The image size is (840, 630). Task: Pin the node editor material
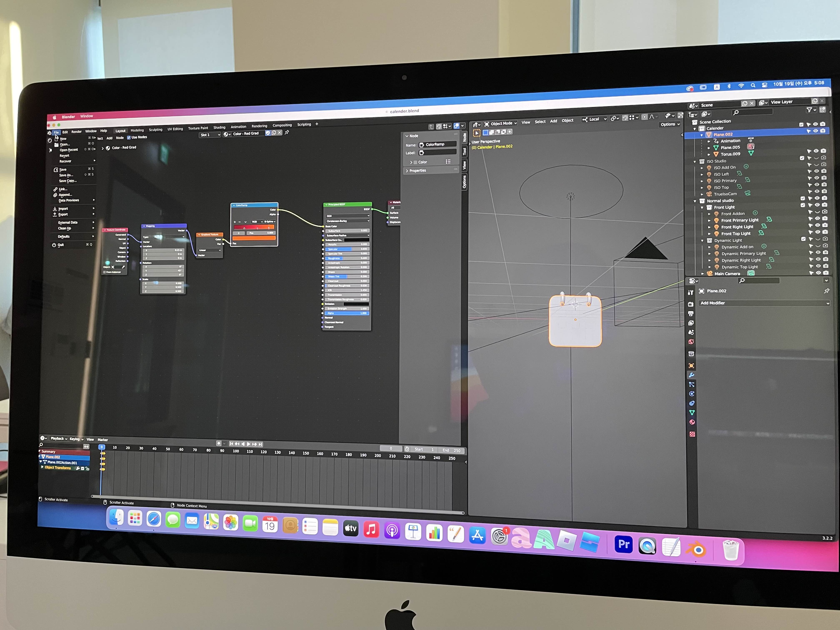(287, 132)
